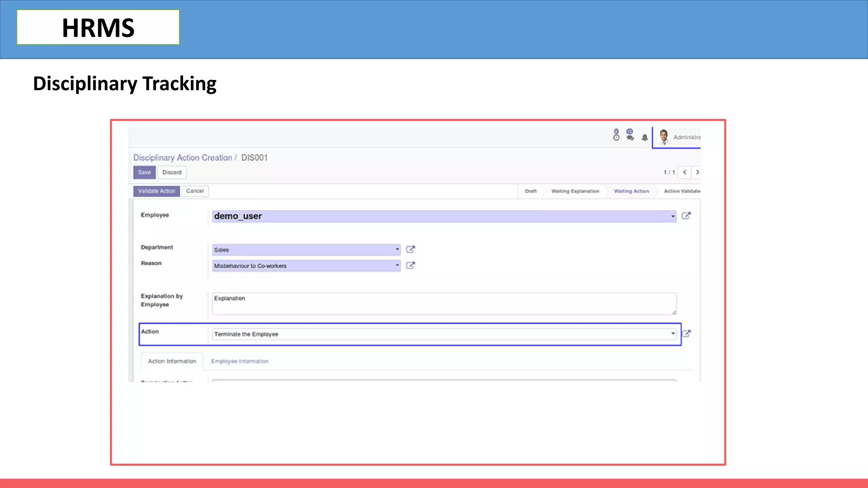Click the Explanation by Employee text box

tap(443, 304)
